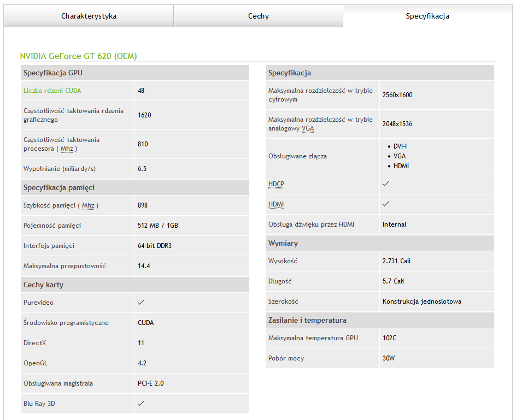Select the 2048x1536 resolution value
Viewport: 522px width, 420px height.
click(397, 123)
